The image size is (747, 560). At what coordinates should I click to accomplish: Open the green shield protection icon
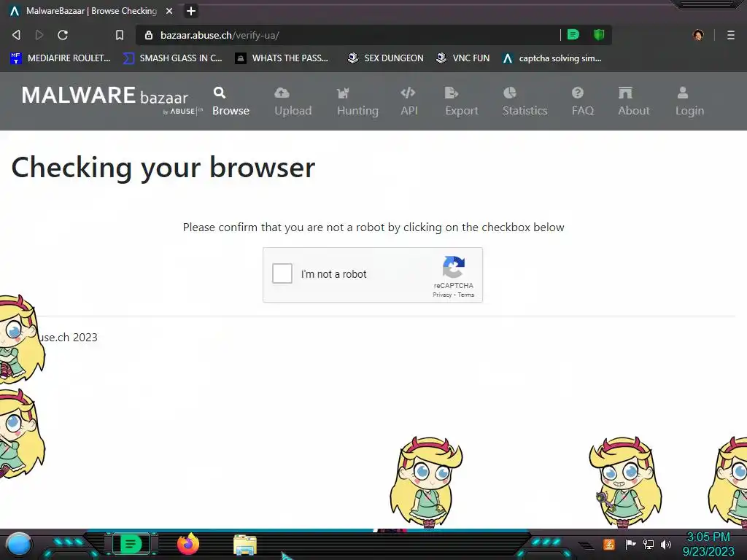(599, 35)
